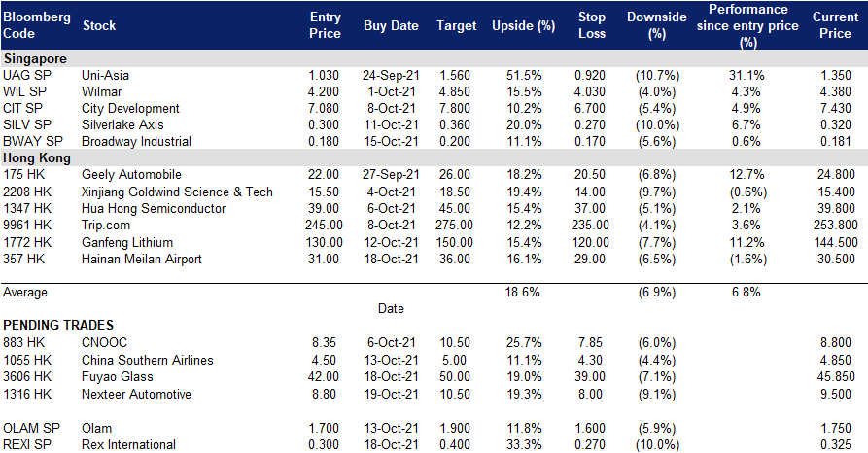Click the Silverlake Axis stock name
The width and height of the screenshot is (868, 453).
pos(122,125)
